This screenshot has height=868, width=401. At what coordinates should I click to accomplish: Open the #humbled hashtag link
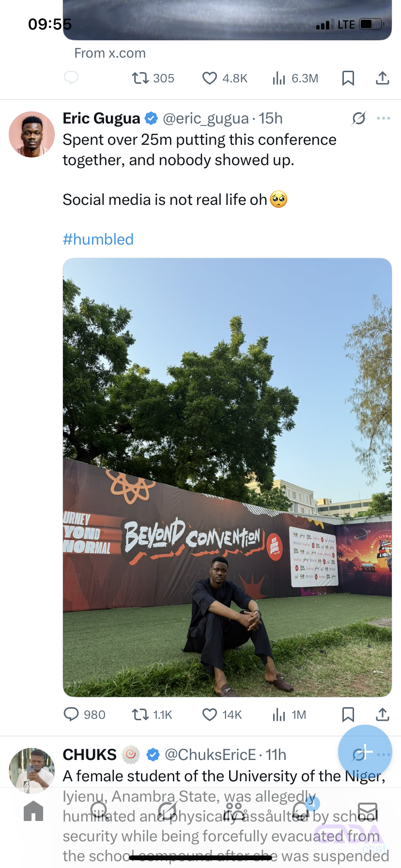[98, 239]
